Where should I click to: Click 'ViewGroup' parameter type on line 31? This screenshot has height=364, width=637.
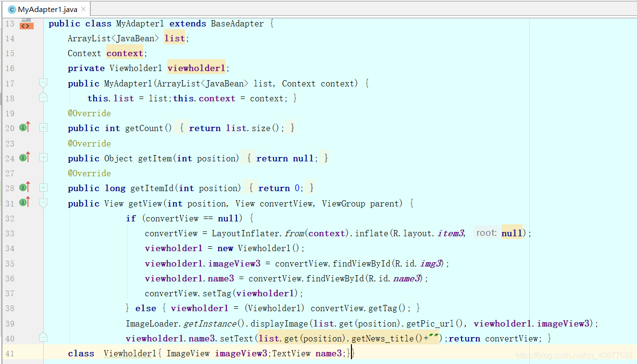tap(343, 204)
